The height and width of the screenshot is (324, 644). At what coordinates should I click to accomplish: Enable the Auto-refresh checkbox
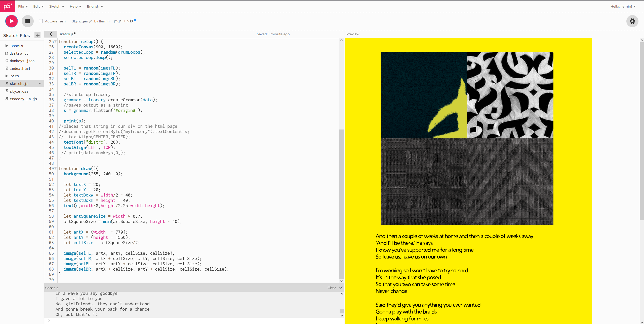[x=41, y=21]
